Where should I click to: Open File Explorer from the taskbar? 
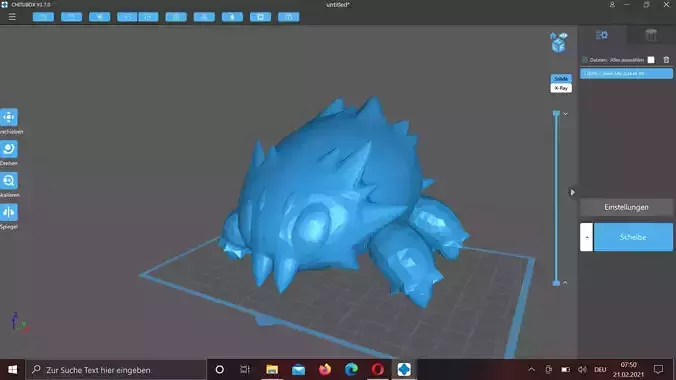(x=272, y=370)
